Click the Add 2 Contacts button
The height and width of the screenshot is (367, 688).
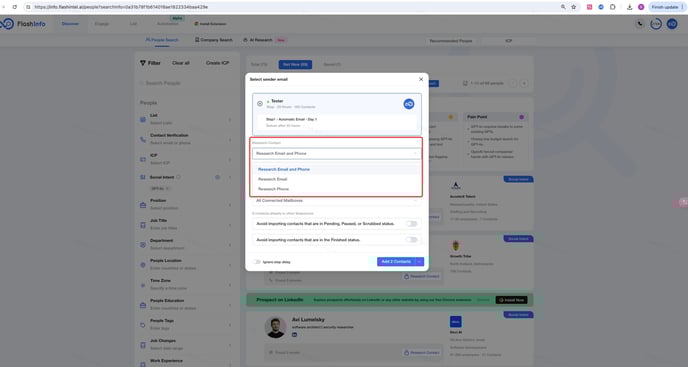point(396,262)
